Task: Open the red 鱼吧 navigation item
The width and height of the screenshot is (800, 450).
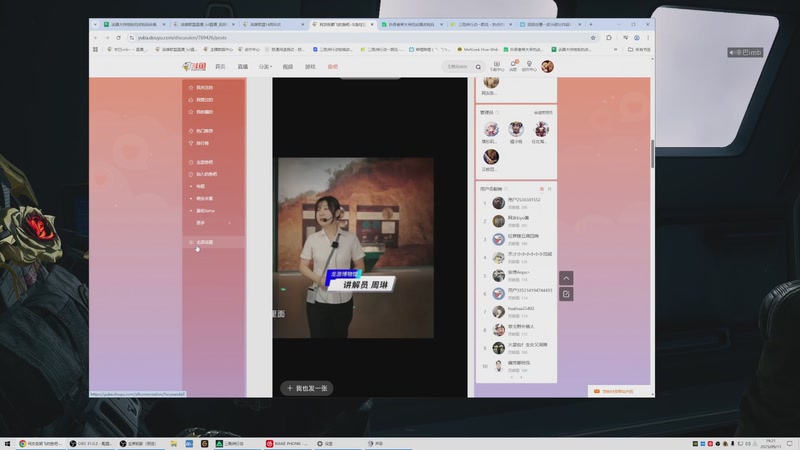Action: tap(333, 67)
